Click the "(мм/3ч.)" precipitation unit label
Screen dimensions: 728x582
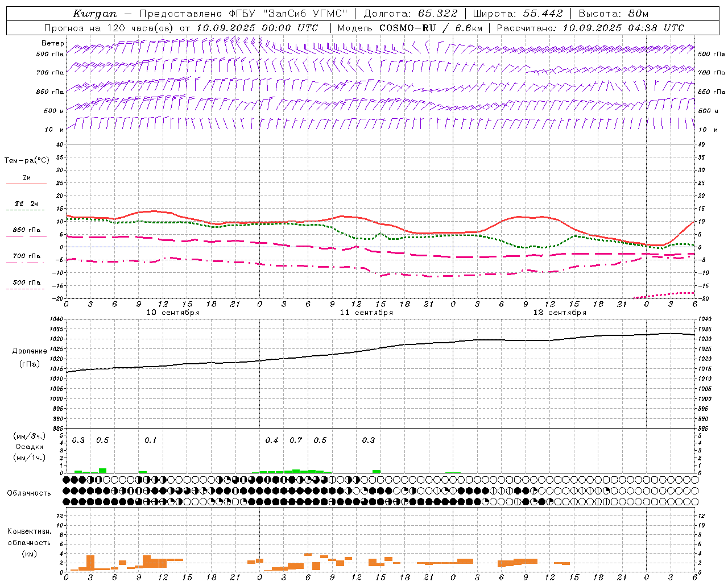tap(29, 436)
